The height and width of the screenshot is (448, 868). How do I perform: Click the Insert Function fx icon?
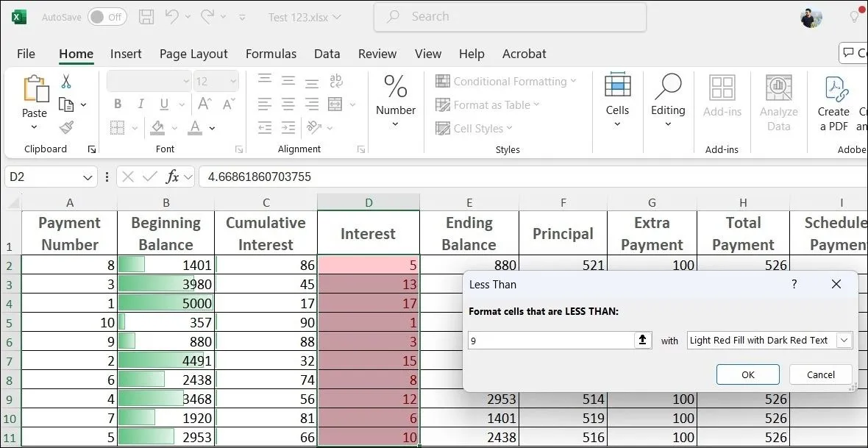(x=173, y=177)
